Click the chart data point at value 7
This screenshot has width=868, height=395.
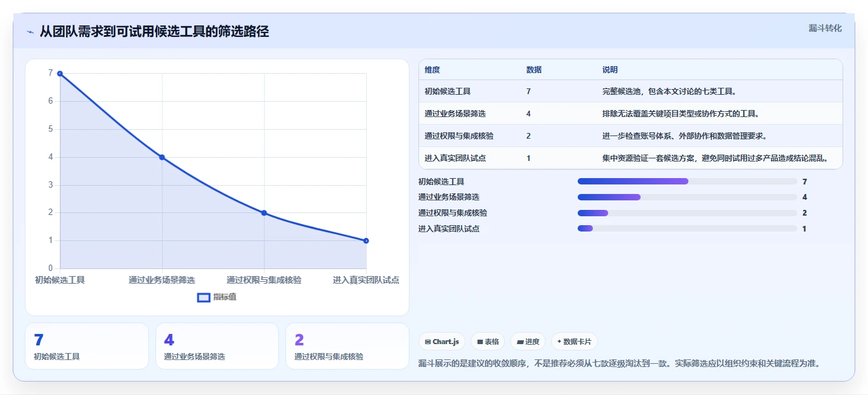(60, 74)
